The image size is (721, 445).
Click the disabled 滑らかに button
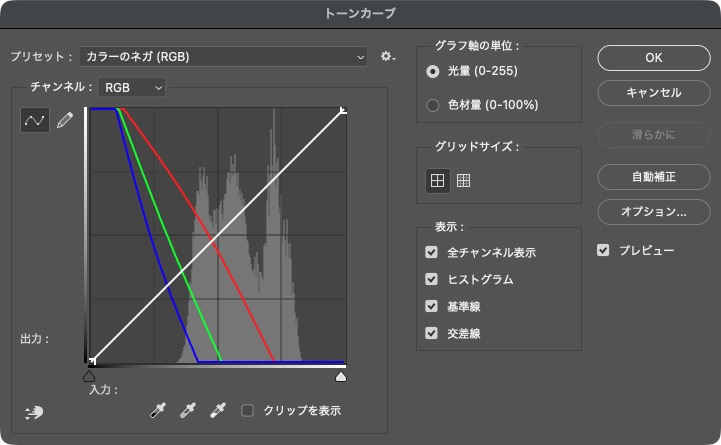(653, 135)
